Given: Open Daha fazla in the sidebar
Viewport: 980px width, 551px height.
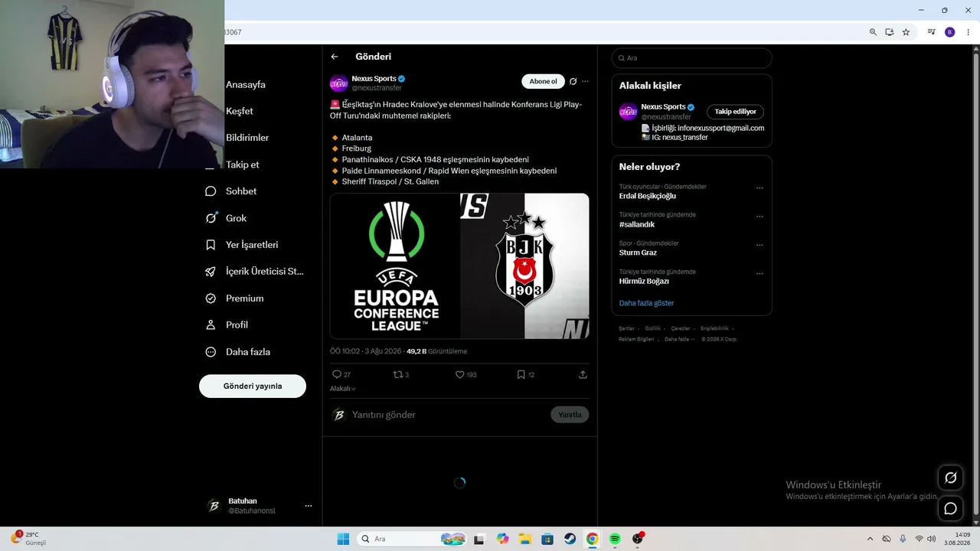Looking at the screenshot, I should tap(237, 352).
